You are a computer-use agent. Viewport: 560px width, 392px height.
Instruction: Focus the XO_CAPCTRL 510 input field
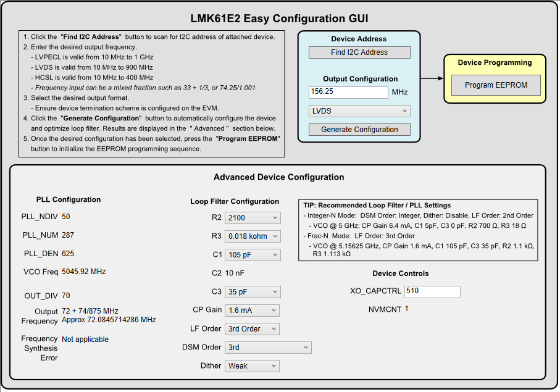point(432,291)
